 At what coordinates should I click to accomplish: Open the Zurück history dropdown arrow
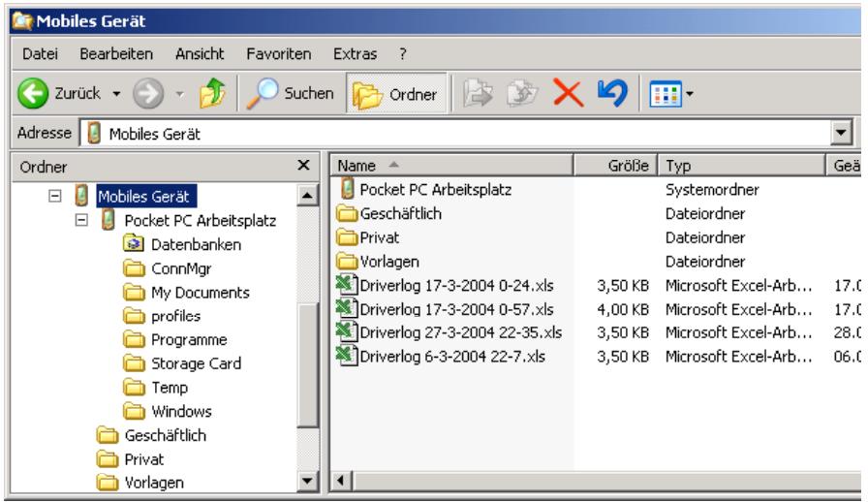(x=116, y=94)
